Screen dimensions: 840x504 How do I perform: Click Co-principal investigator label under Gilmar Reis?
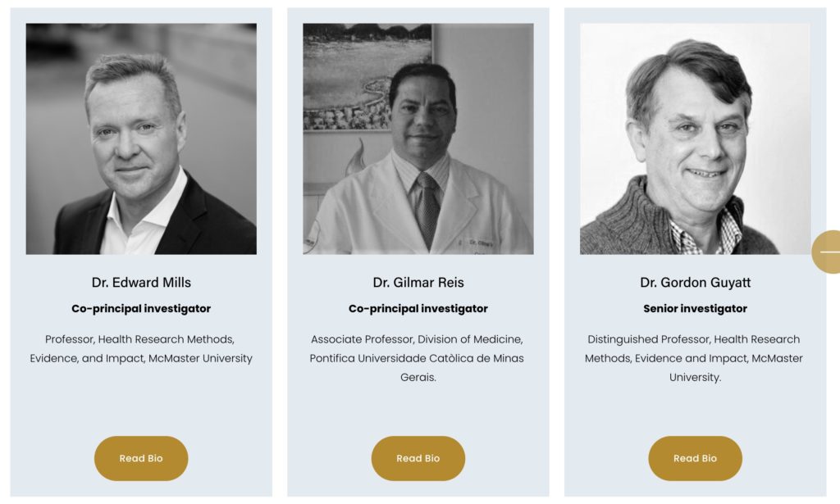pyautogui.click(x=418, y=309)
